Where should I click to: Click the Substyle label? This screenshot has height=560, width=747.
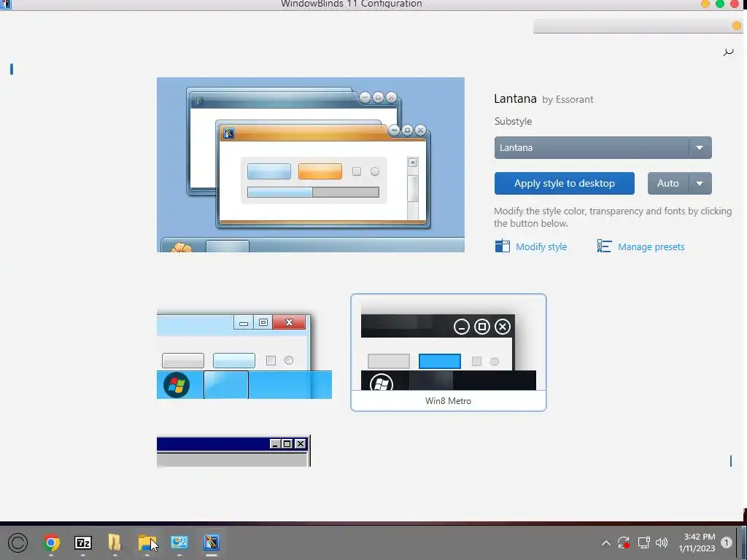pos(513,122)
